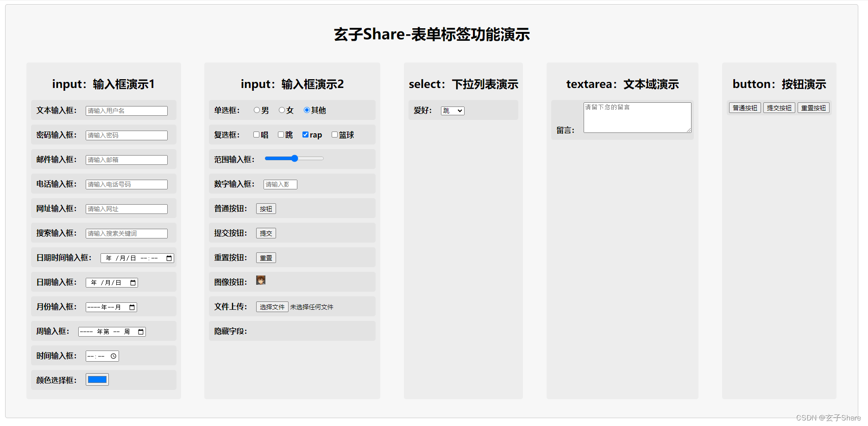The height and width of the screenshot is (426, 868).
Task: Focus the 请输入网址 URL field
Action: coord(126,209)
